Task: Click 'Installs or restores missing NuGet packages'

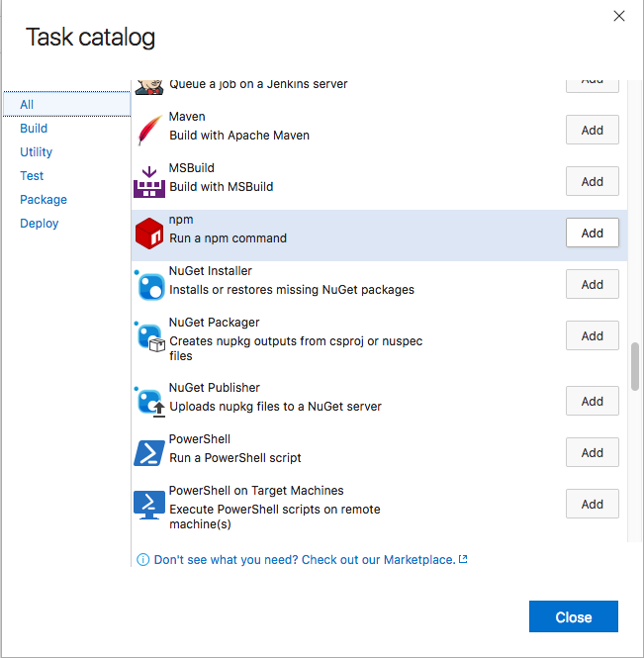Action: (292, 290)
